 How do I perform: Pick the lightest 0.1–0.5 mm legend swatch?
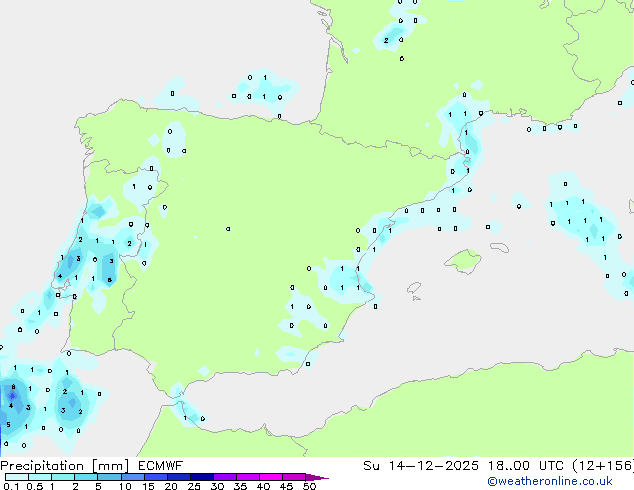17,477
